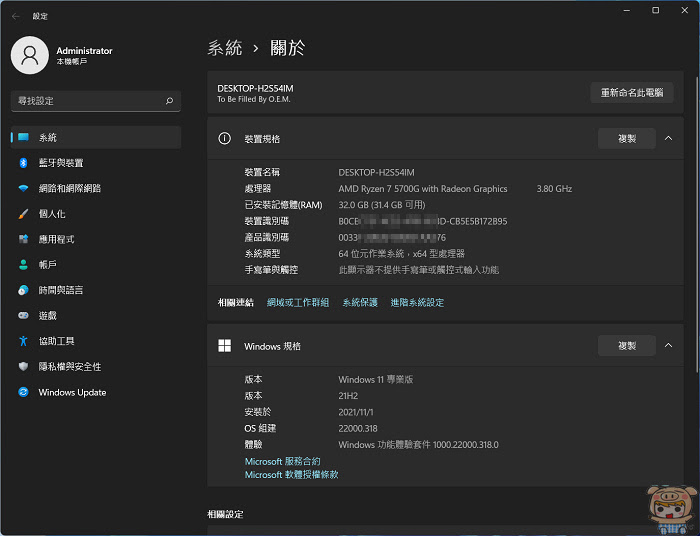Open the 網域或工作群組 link
This screenshot has height=536, width=700.
[x=298, y=303]
